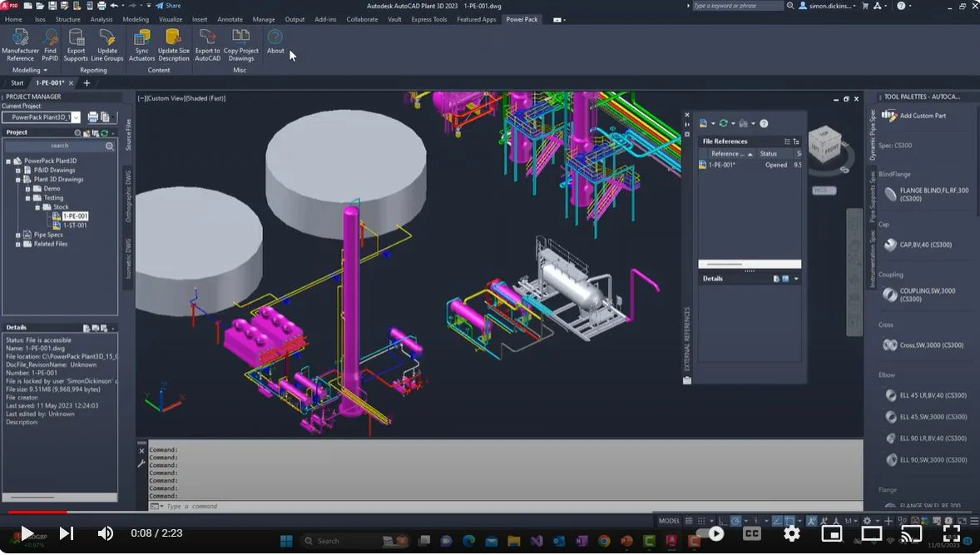This screenshot has width=980, height=555.
Task: Select the 1-ST-001 drawing in tree
Action: pos(74,225)
